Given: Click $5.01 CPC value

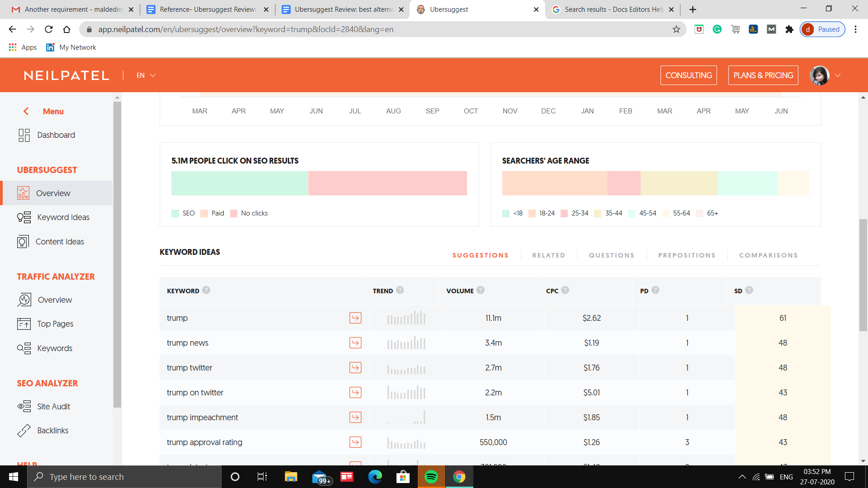Looking at the screenshot, I should click(591, 393).
